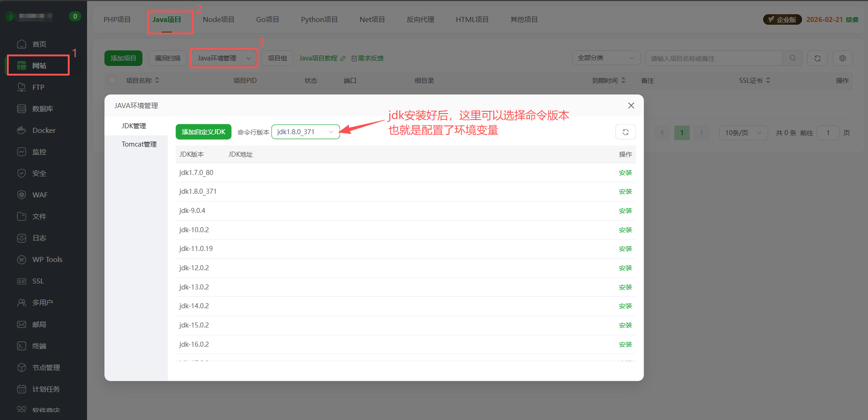Toggle the select-all checkbox in project table
Image resolution: width=868 pixels, height=420 pixels.
click(x=112, y=80)
